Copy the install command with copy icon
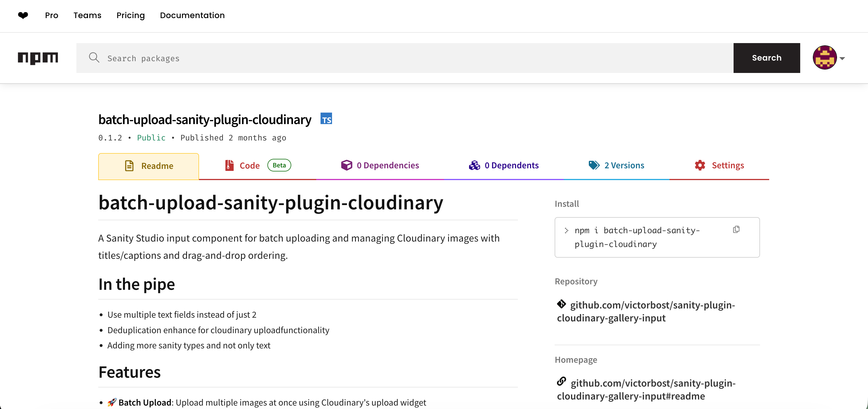This screenshot has height=409, width=868. click(736, 229)
